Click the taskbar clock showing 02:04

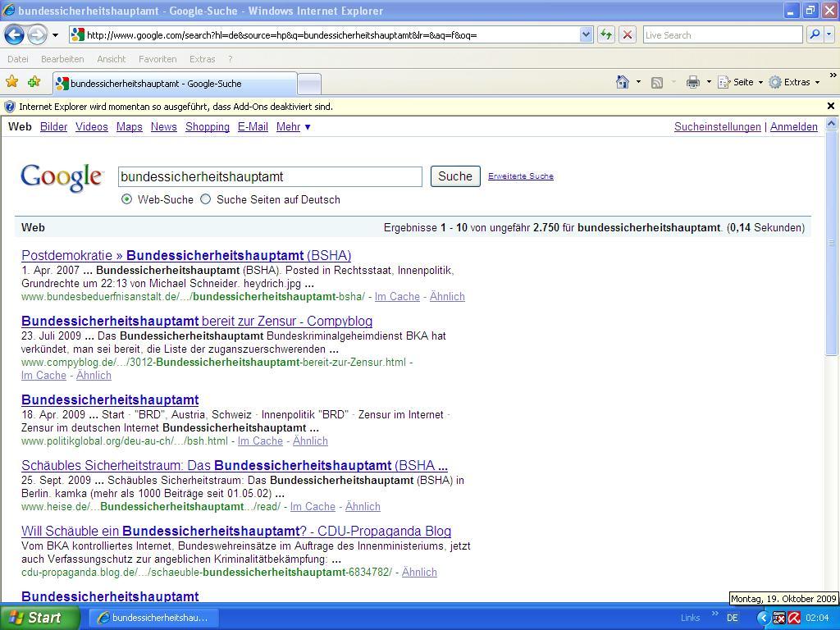point(817,619)
